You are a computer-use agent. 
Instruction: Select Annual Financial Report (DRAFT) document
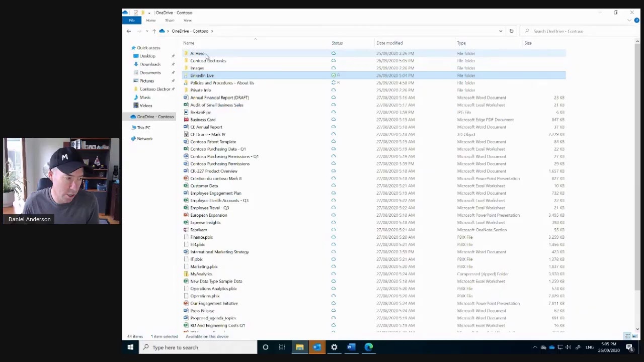click(219, 98)
